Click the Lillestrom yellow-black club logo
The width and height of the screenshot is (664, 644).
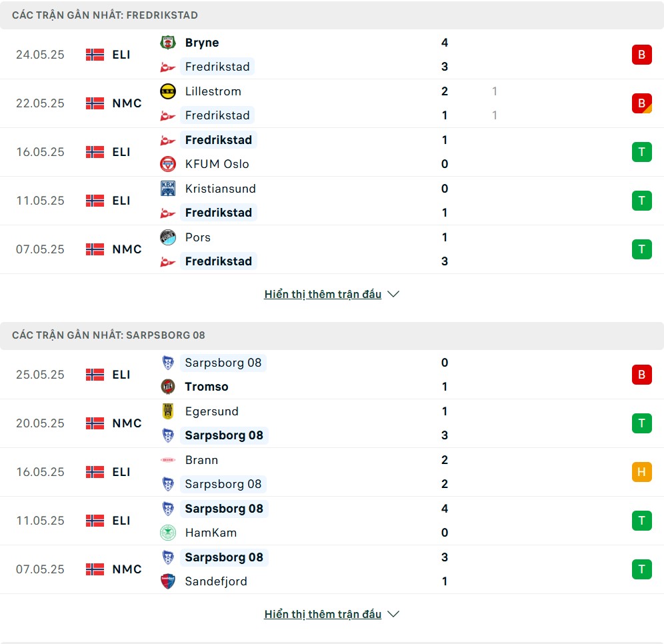click(x=168, y=91)
